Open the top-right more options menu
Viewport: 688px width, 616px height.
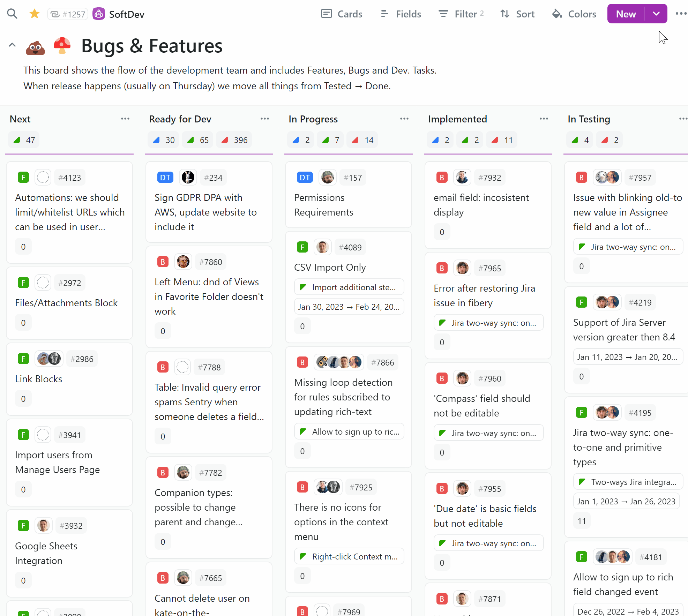click(x=681, y=14)
